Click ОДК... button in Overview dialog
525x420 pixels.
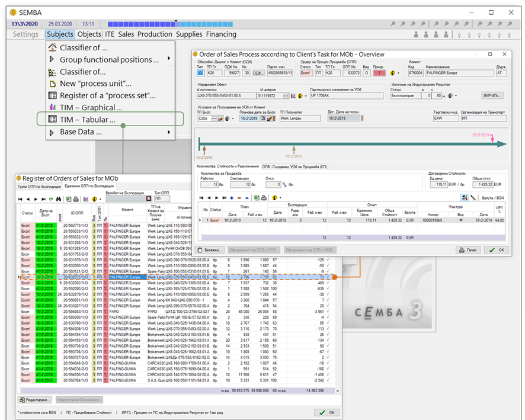tap(258, 73)
